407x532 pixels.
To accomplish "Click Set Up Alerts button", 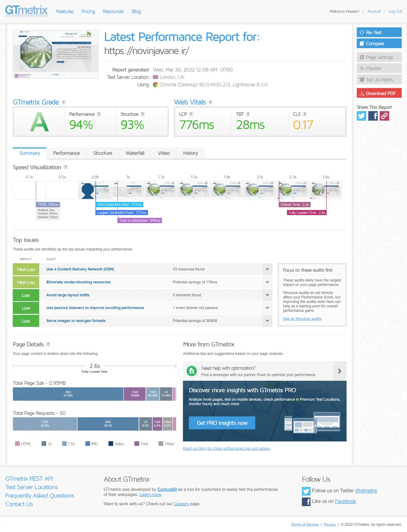I will click(x=379, y=80).
